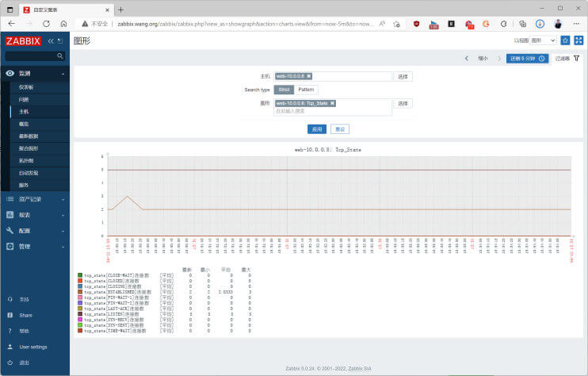The image size is (588, 376).
Task: Collapse the sidebar with double-chevron icon
Action: click(51, 41)
